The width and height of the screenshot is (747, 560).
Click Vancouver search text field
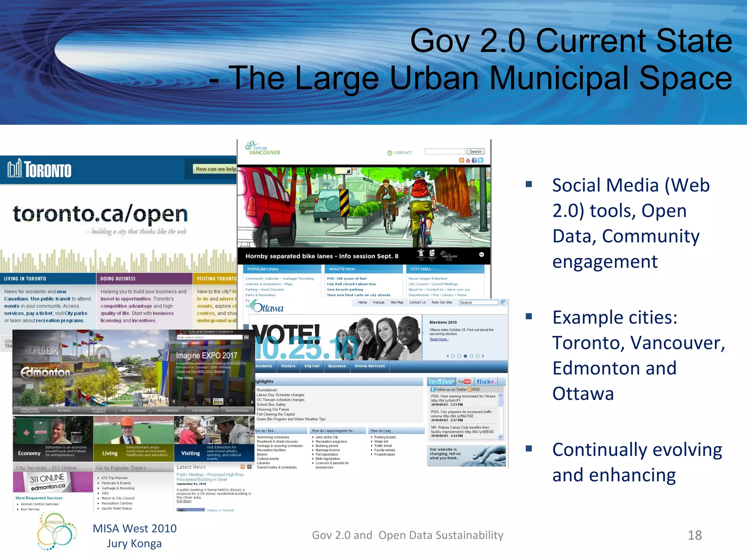[x=445, y=151]
